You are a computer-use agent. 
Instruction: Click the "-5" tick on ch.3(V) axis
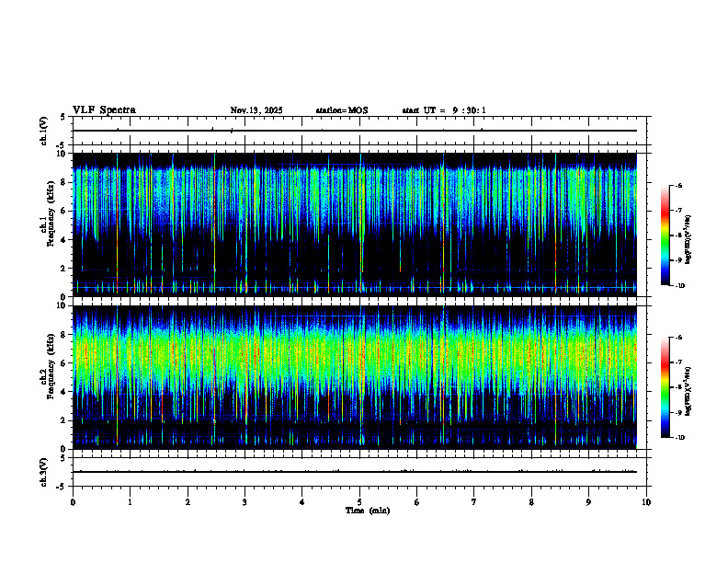click(x=62, y=487)
